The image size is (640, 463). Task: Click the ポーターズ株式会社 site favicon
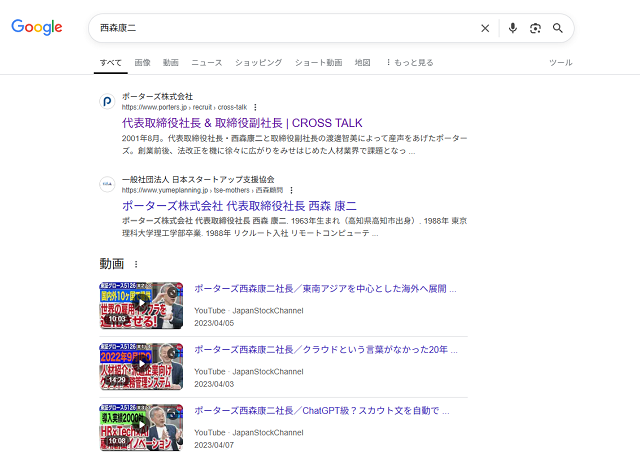(107, 101)
